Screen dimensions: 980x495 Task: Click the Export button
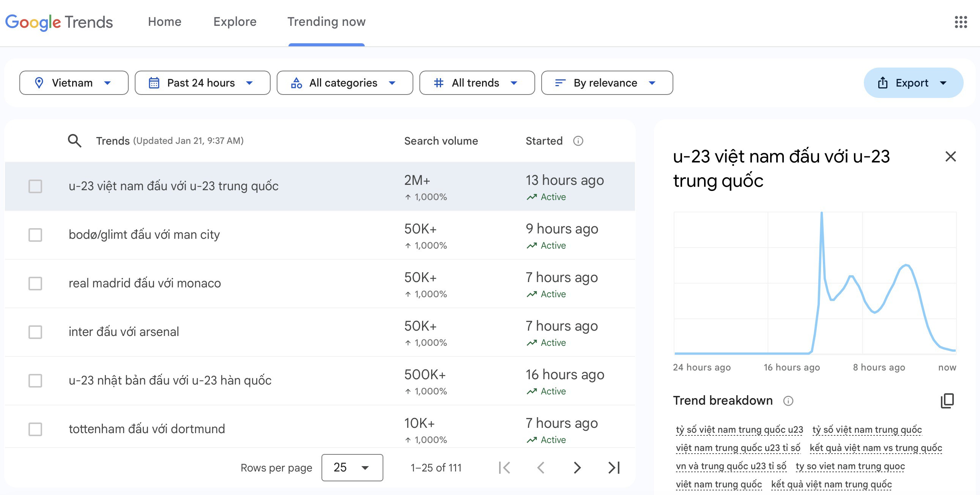[913, 83]
